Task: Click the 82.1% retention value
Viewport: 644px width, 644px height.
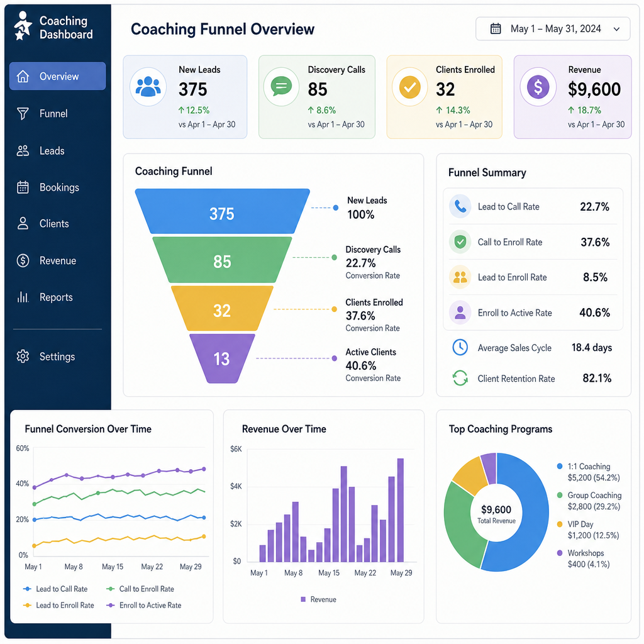Action: click(x=597, y=378)
